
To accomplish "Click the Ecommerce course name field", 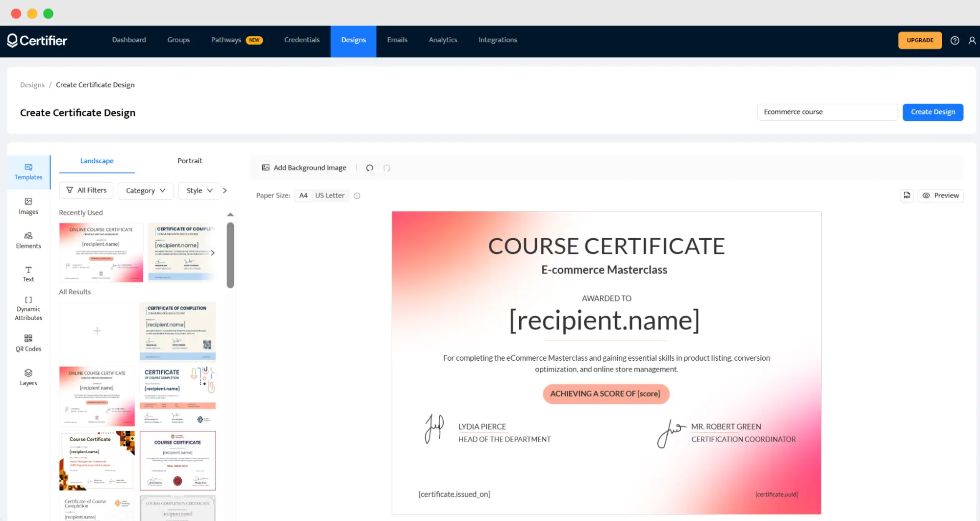I will coord(828,112).
